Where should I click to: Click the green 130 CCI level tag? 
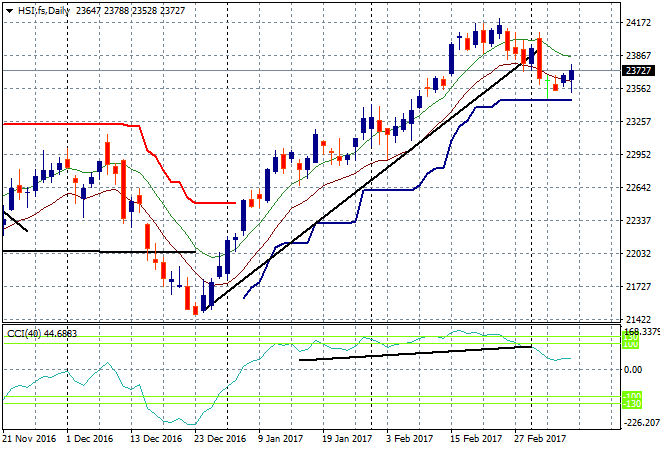(x=631, y=337)
